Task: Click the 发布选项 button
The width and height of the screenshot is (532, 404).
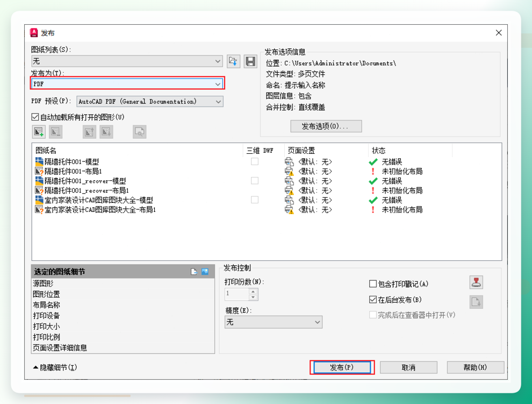Action: tap(326, 126)
